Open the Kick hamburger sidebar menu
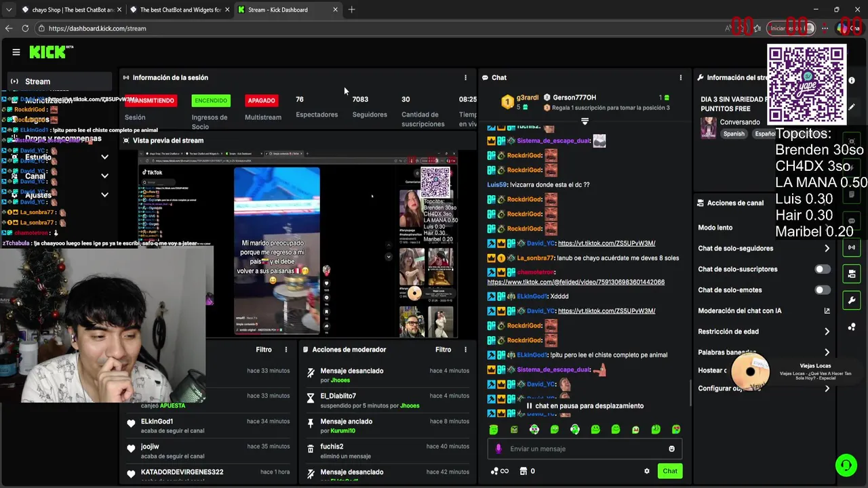 pos(16,52)
